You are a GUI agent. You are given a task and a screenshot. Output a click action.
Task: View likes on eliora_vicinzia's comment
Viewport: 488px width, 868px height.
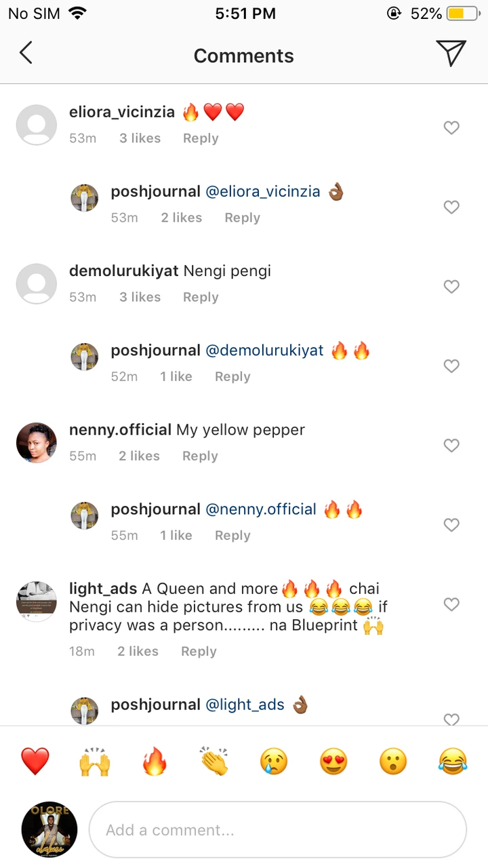point(140,138)
